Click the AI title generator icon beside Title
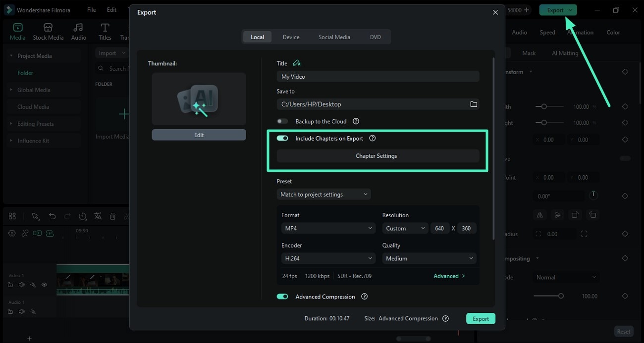This screenshot has height=343, width=644. tap(297, 63)
